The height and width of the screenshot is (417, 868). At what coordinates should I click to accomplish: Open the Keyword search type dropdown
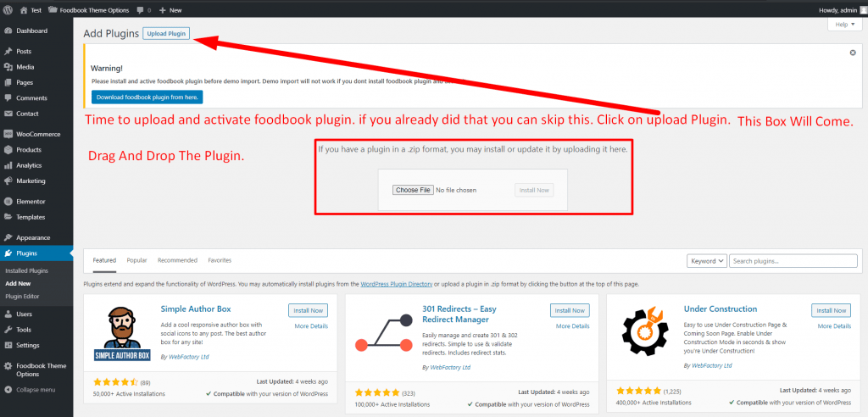706,261
